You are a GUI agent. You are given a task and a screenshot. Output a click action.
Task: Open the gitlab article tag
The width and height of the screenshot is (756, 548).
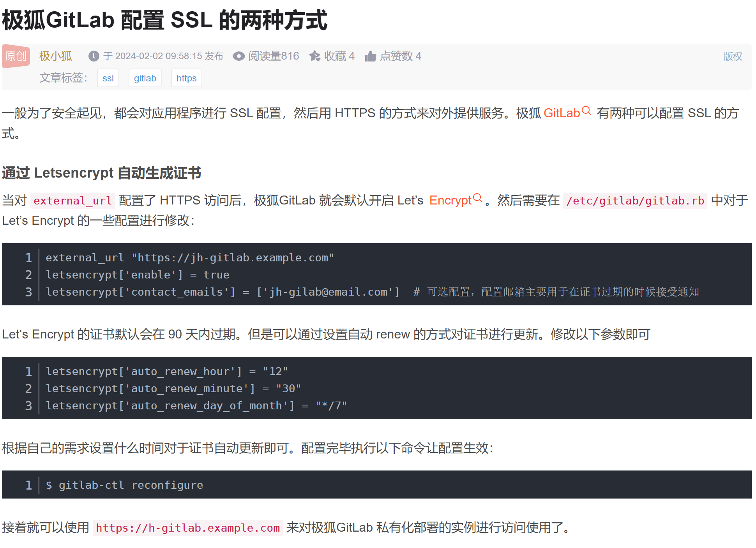pyautogui.click(x=145, y=78)
